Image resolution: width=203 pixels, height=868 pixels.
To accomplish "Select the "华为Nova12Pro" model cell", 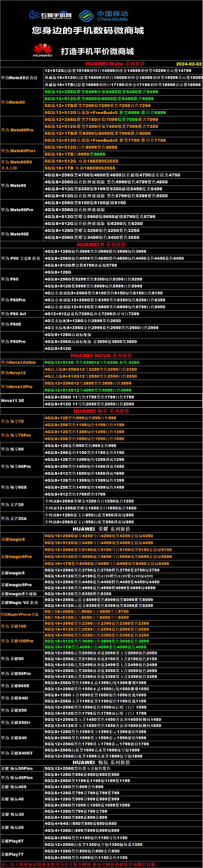I will click(x=22, y=386).
